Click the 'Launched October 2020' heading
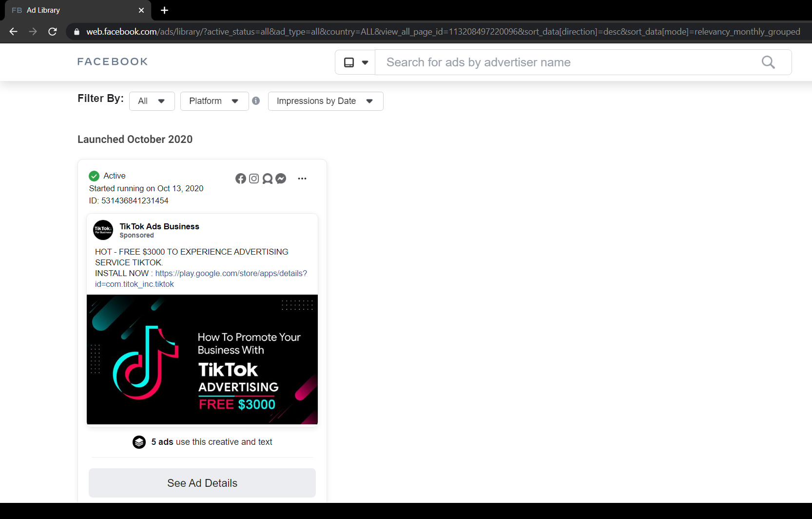This screenshot has width=812, height=519. [135, 140]
